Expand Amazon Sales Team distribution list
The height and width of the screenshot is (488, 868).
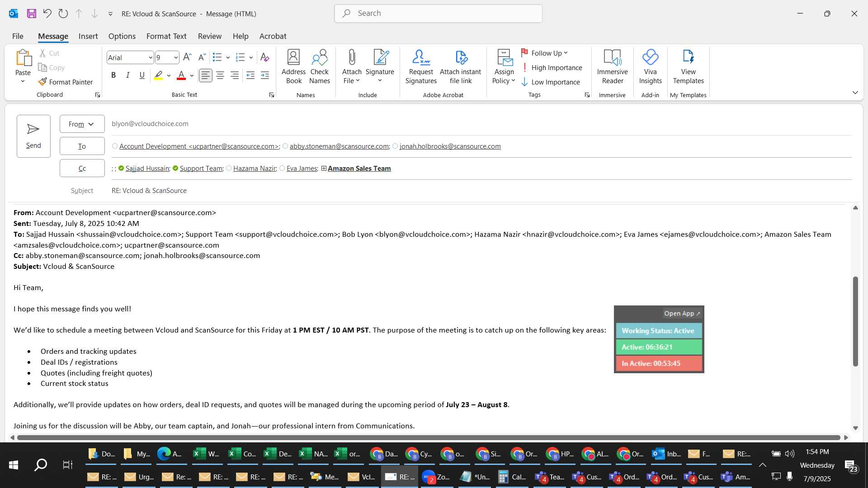tap(324, 169)
